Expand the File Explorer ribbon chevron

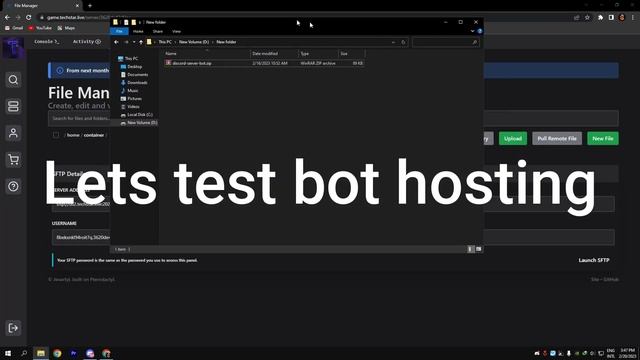[473, 31]
